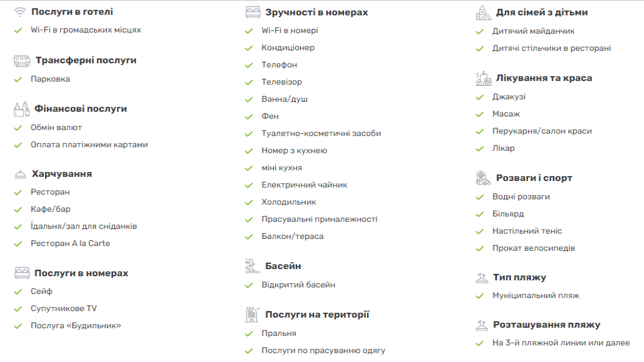The image size is (644, 362).
Task: Click the Відкритий басейн item
Action: (x=298, y=285)
